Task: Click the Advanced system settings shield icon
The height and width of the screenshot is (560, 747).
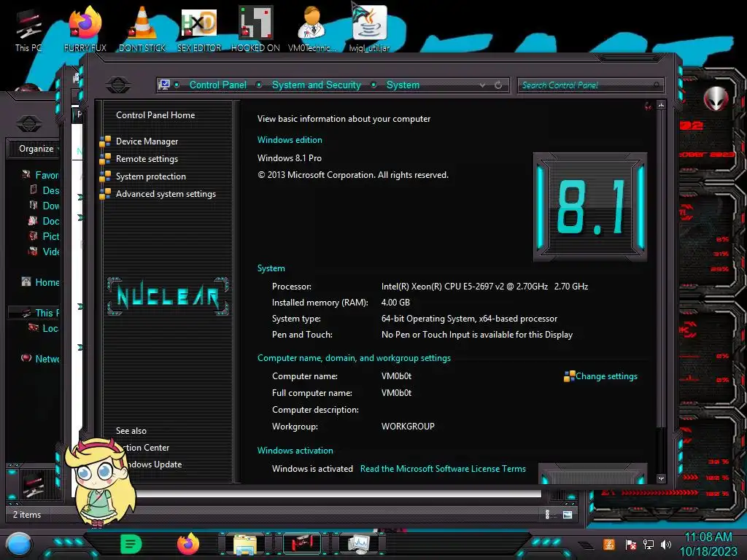Action: click(x=105, y=194)
